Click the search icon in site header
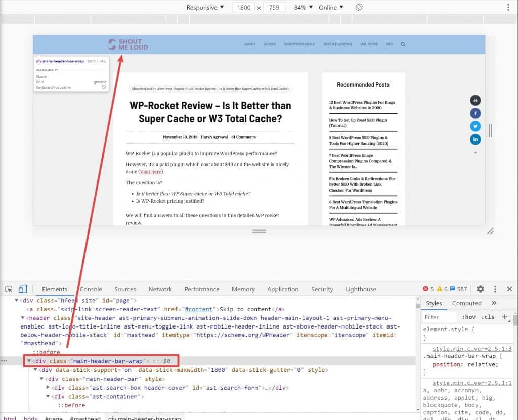This screenshot has height=420, width=518. (x=403, y=44)
